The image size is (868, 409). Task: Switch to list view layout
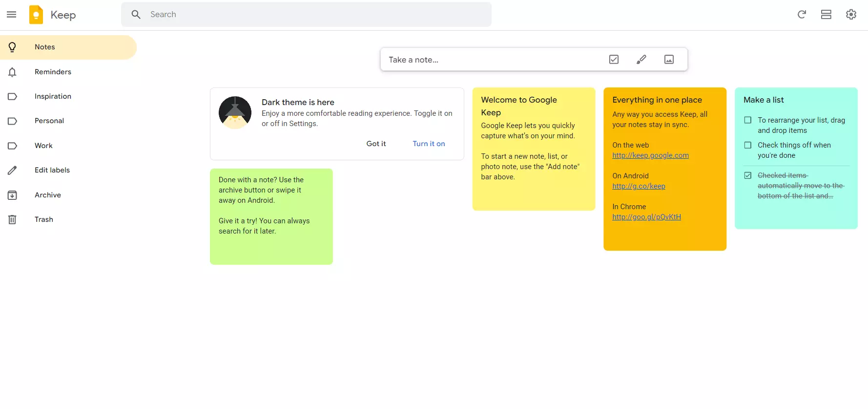point(826,15)
